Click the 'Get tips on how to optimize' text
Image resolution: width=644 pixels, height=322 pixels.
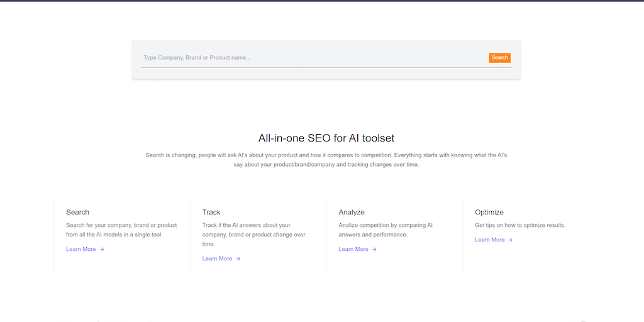[520, 225]
